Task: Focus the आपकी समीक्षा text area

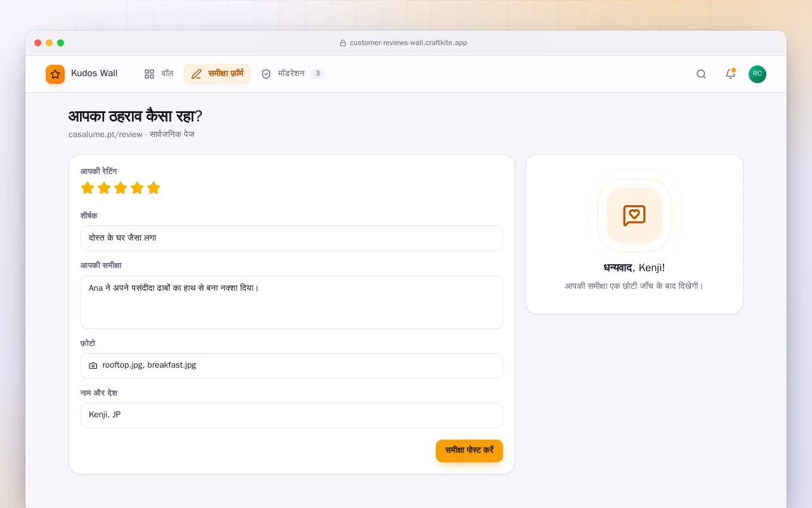Action: point(292,302)
